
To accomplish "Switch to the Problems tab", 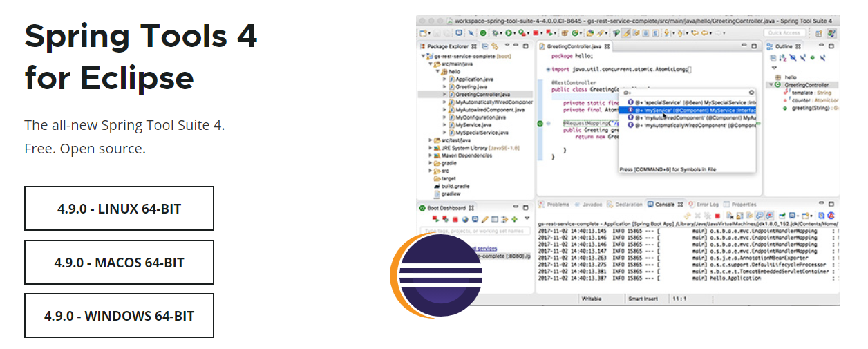I will point(553,205).
